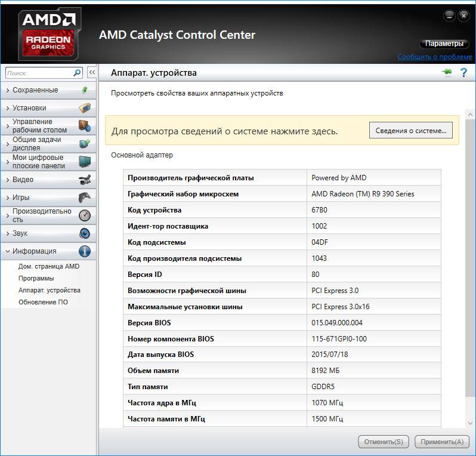Expand the Установки section
476x456 pixels.
pyautogui.click(x=29, y=108)
